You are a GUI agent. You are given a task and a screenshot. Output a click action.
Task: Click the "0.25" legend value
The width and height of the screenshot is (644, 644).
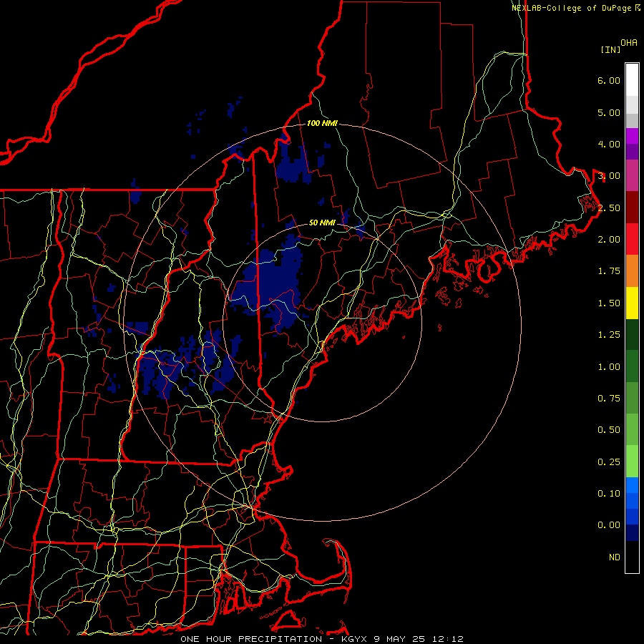tap(609, 462)
